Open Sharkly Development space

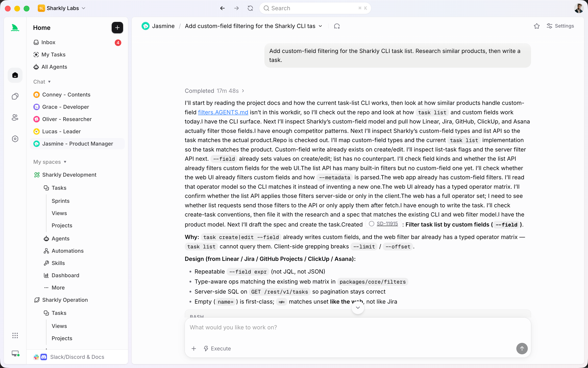click(x=77, y=175)
